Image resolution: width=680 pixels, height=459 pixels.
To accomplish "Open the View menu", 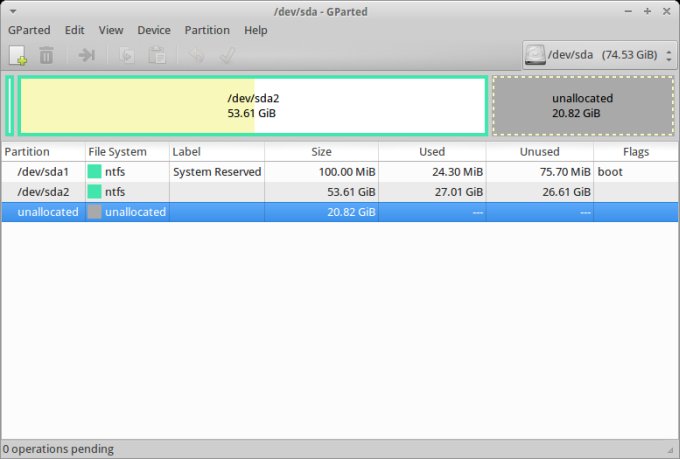I will coord(111,30).
